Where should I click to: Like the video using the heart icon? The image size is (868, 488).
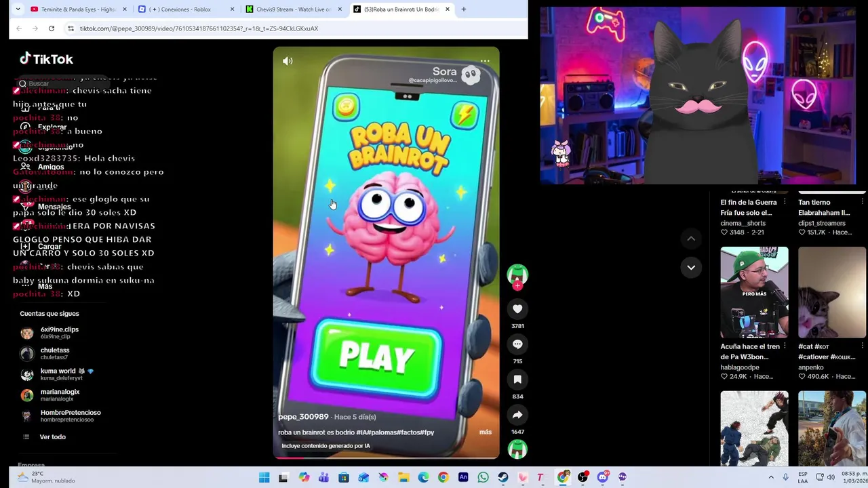(517, 309)
